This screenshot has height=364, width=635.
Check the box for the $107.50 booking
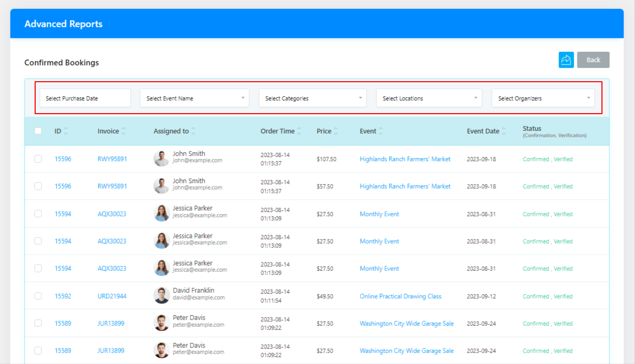(38, 159)
